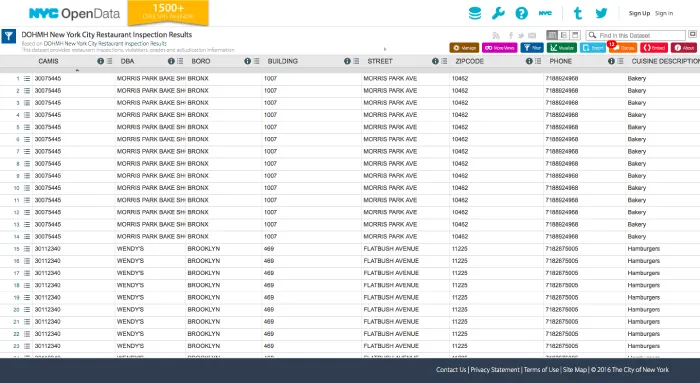This screenshot has width=700, height=383.
Task: Show info for BUILDING column
Action: coord(347,61)
